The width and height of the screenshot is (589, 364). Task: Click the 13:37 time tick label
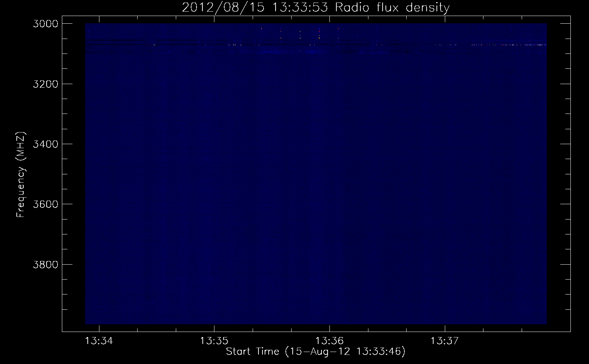click(x=445, y=341)
